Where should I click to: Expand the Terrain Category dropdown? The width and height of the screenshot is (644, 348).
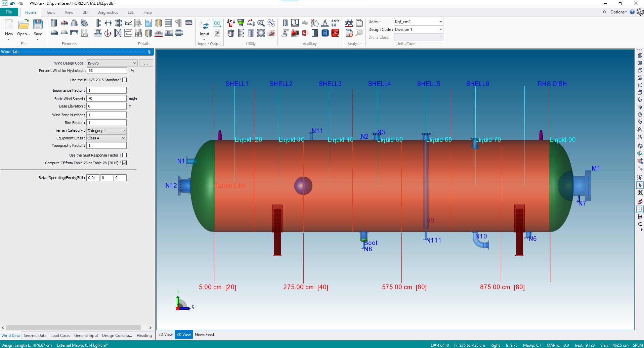tap(123, 131)
